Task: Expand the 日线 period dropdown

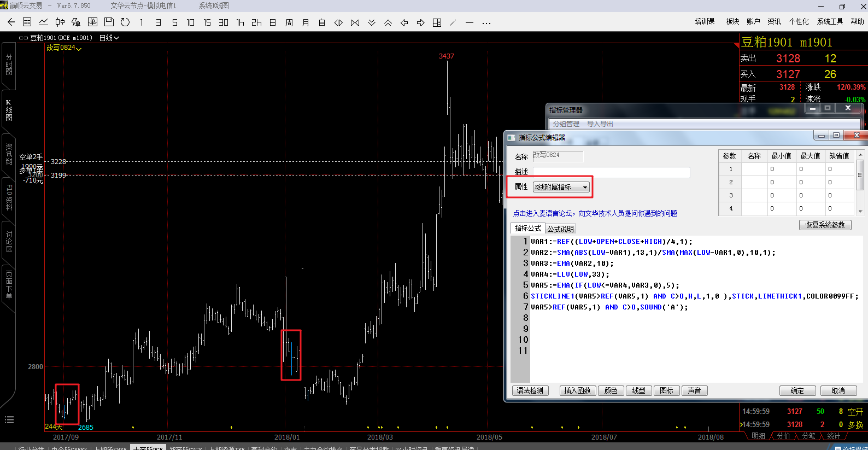Action: click(109, 38)
